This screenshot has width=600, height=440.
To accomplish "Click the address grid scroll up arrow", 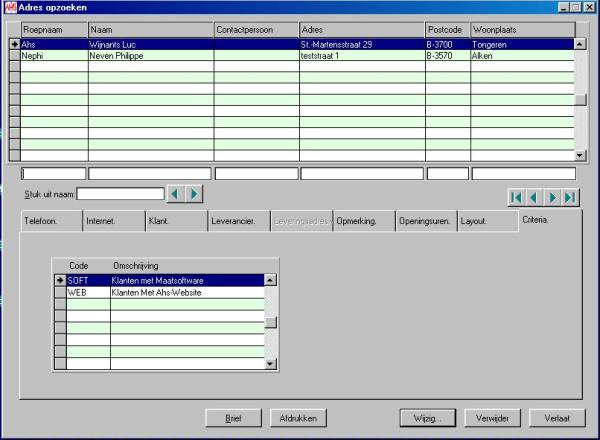I will 580,44.
